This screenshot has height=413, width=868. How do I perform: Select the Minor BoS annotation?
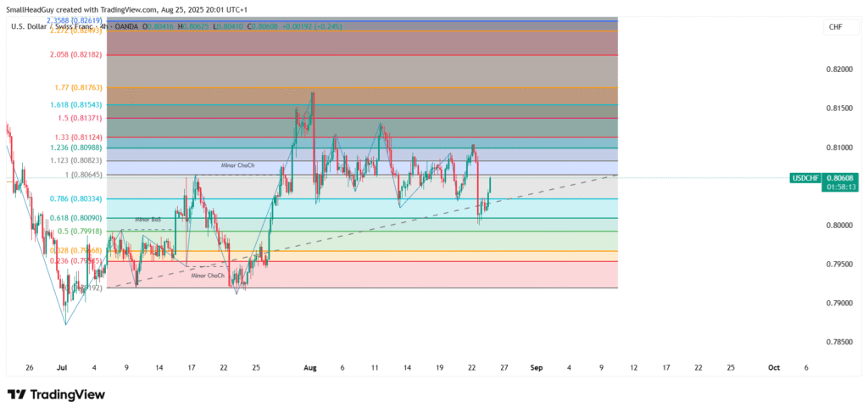(x=148, y=220)
